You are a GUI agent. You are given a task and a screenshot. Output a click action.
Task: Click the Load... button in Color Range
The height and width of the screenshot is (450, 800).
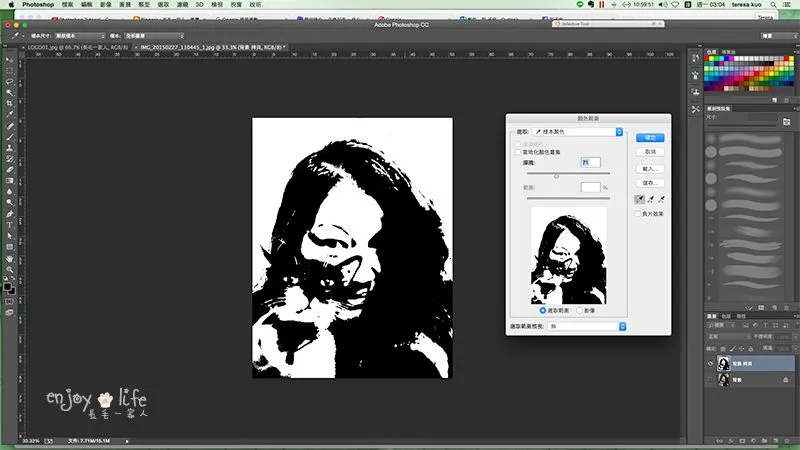click(x=650, y=169)
